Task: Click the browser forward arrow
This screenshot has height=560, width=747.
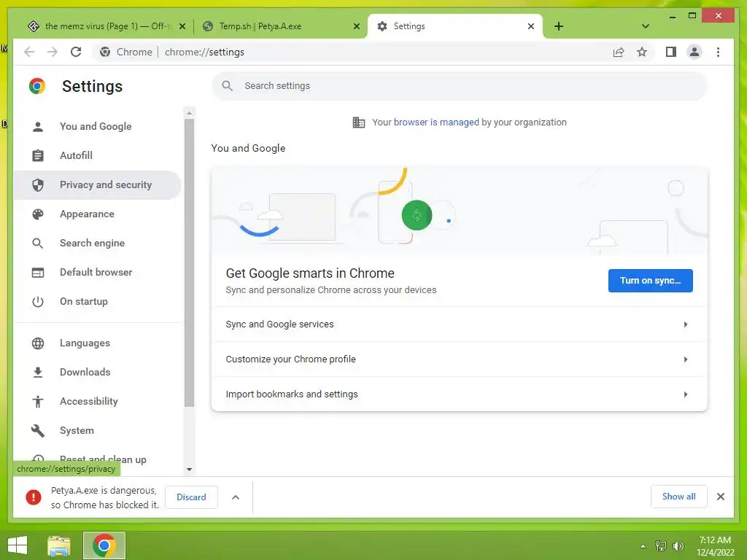Action: pos(53,52)
